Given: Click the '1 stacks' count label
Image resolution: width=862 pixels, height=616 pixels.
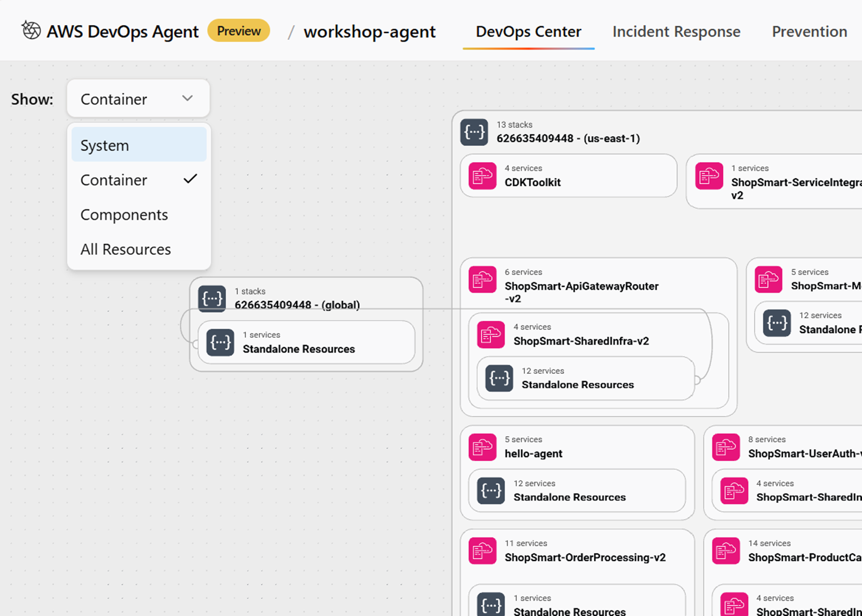Looking at the screenshot, I should coord(250,292).
